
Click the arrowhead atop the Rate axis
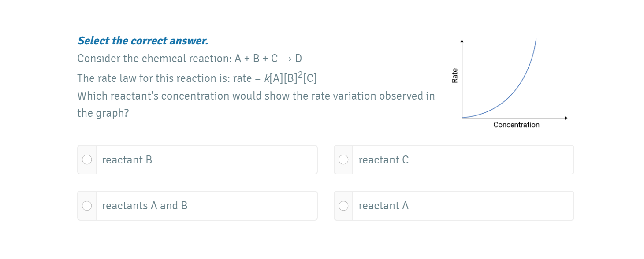click(x=462, y=41)
